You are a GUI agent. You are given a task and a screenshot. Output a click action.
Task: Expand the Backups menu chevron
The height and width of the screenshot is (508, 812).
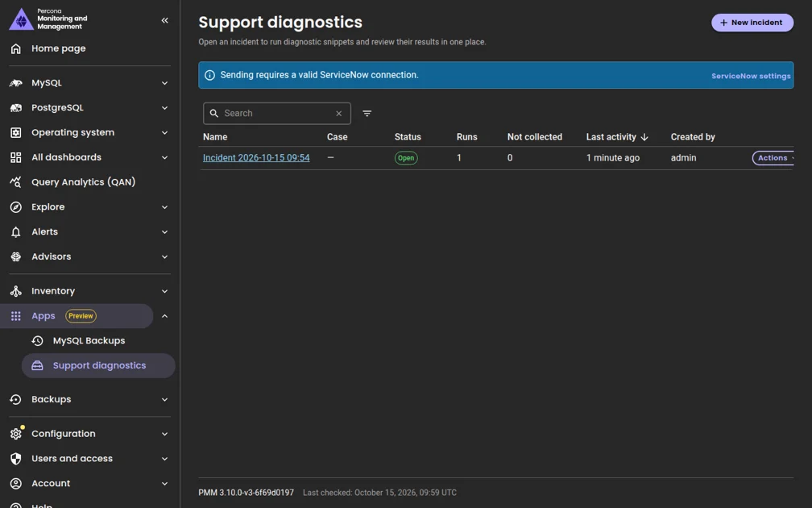164,400
